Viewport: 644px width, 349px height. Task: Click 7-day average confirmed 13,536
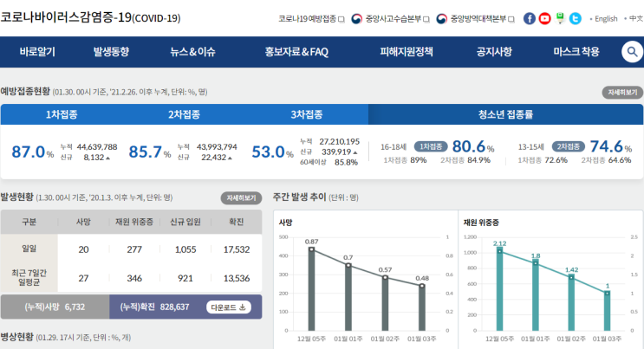(x=236, y=278)
